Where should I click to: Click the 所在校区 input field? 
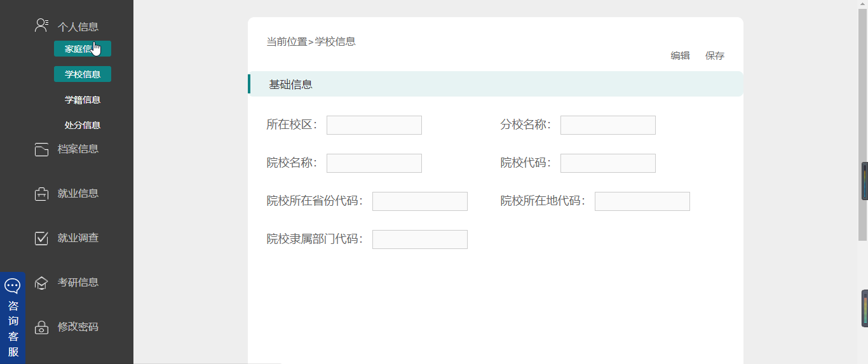374,125
